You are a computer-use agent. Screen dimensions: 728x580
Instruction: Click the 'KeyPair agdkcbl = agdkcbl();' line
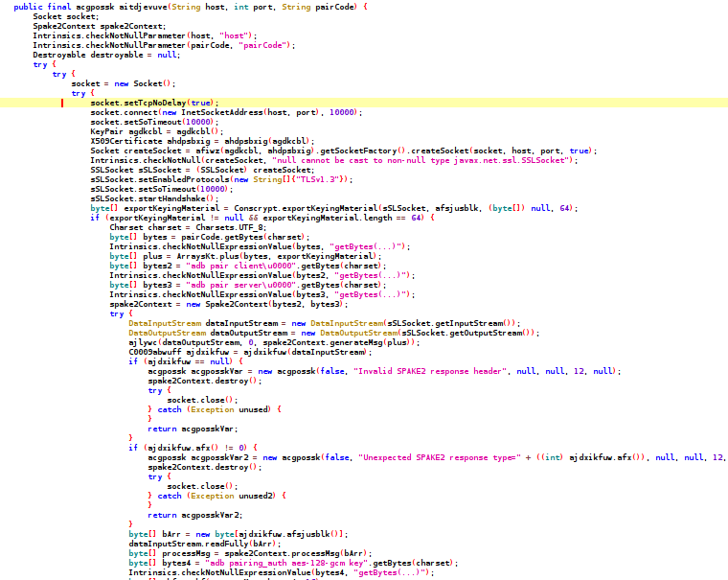point(156,131)
